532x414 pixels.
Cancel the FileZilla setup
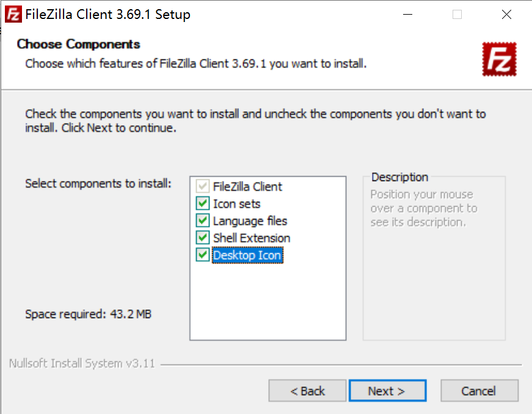[x=479, y=391]
